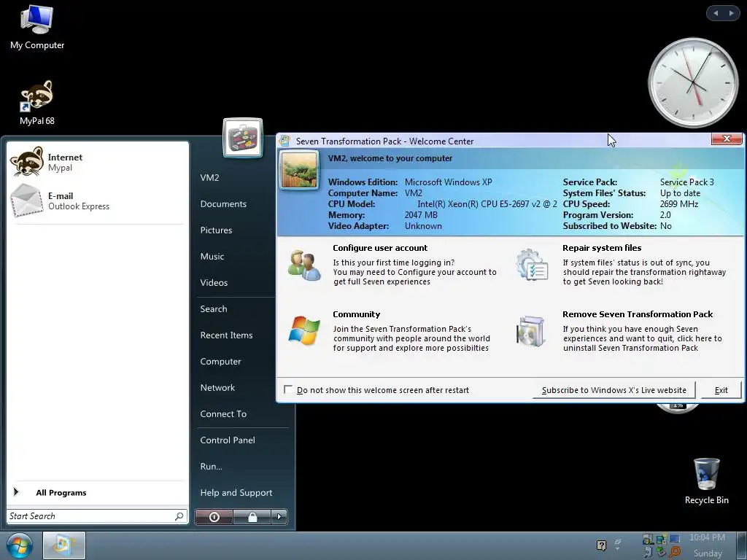Click Configure user account heading
The image size is (747, 560).
pyautogui.click(x=380, y=248)
